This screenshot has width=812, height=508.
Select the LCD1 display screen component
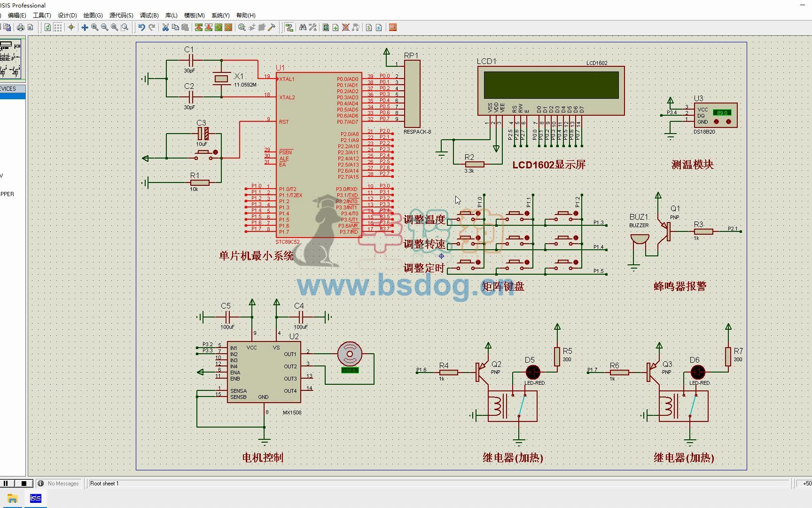(551, 90)
